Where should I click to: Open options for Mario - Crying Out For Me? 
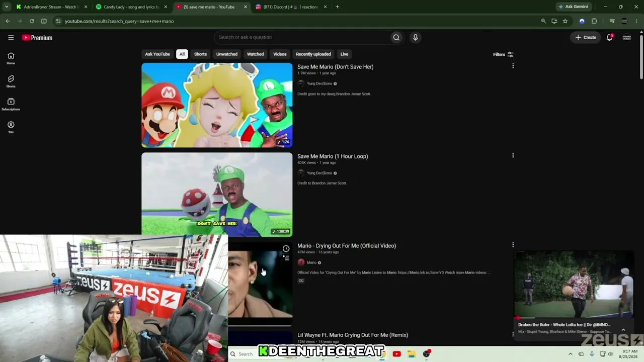click(513, 245)
